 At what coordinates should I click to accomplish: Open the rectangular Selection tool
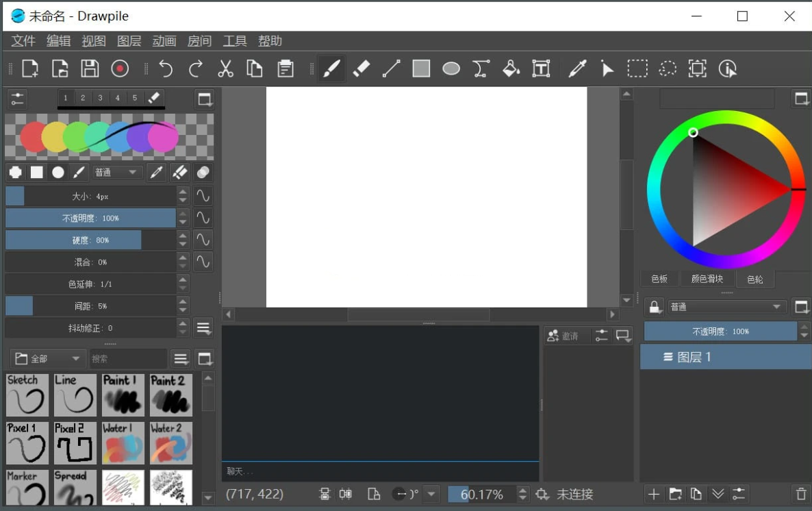(x=637, y=68)
